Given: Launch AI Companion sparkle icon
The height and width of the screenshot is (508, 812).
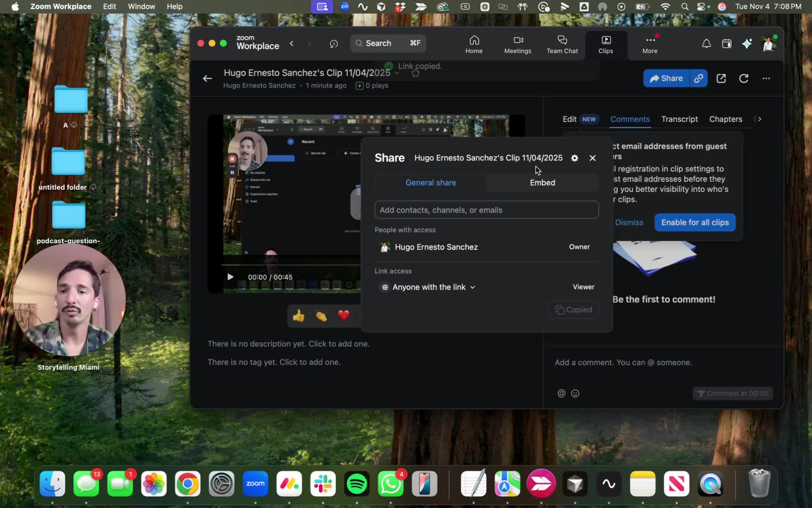Looking at the screenshot, I should pos(747,44).
